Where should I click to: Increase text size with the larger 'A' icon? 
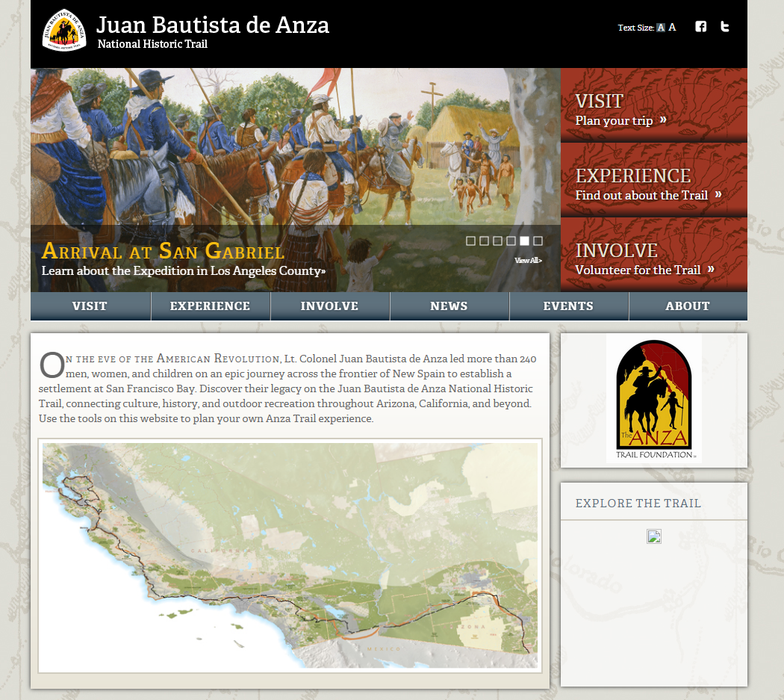click(x=672, y=26)
